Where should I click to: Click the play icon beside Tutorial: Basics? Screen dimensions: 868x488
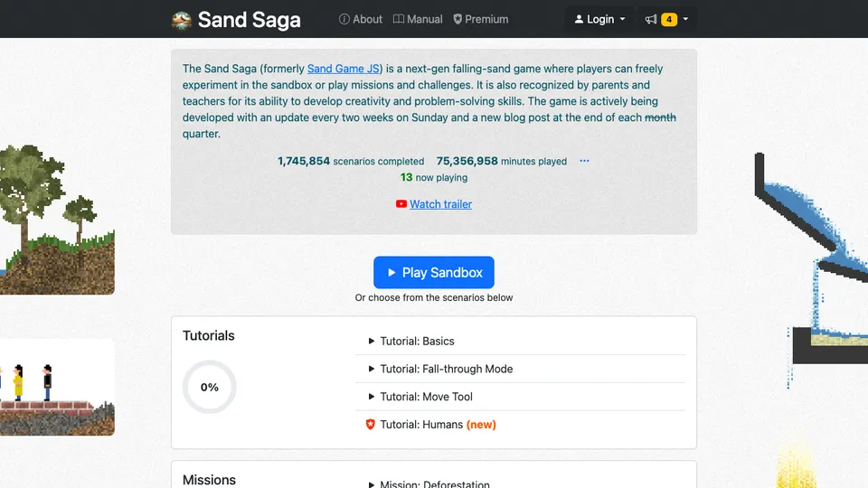[x=372, y=341]
